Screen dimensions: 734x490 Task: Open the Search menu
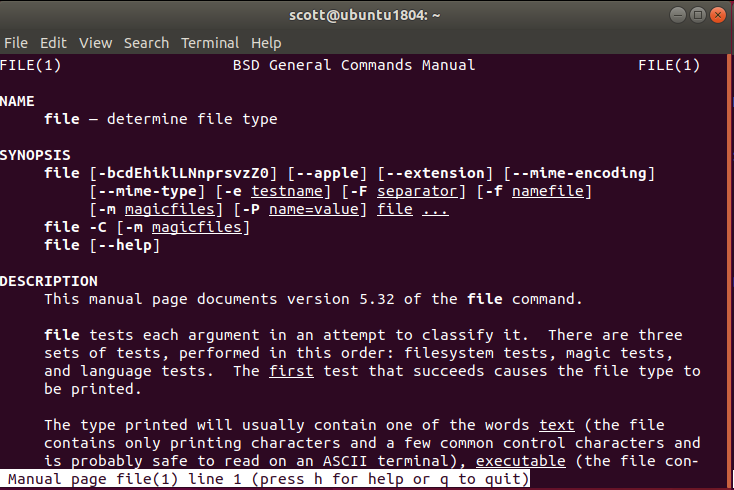(x=147, y=43)
